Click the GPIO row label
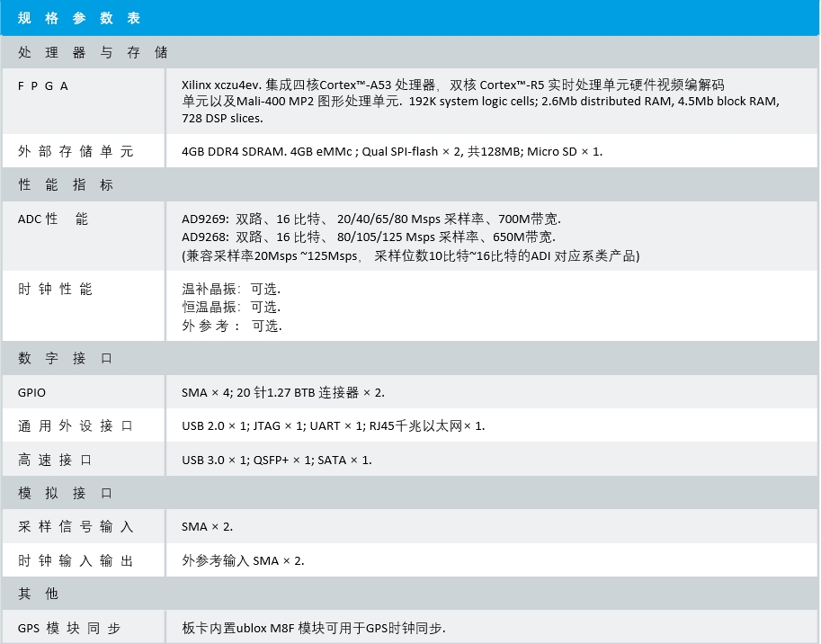Image resolution: width=821 pixels, height=644 pixels. click(x=31, y=392)
